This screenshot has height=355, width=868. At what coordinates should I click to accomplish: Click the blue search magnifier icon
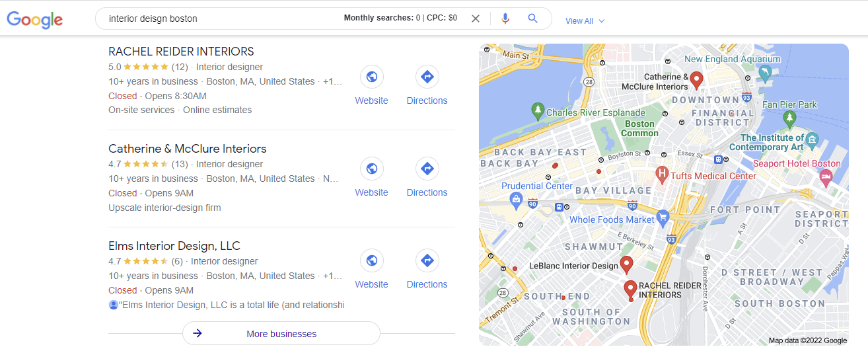(533, 19)
